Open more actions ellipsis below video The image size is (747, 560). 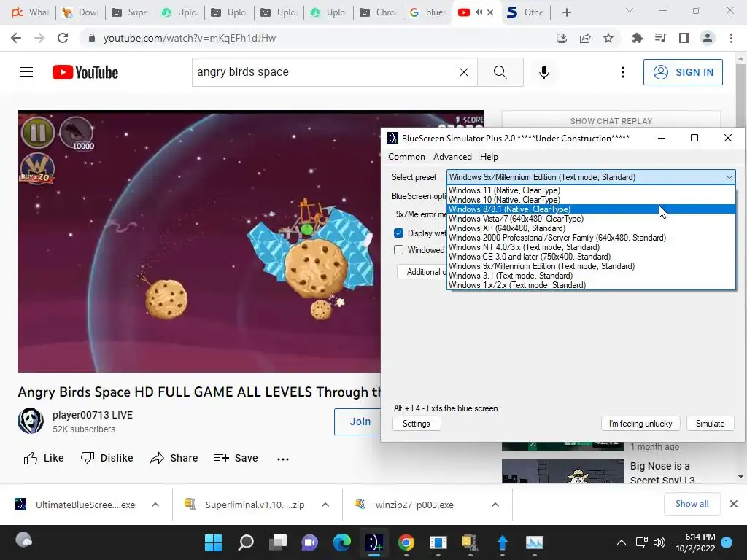pos(283,459)
